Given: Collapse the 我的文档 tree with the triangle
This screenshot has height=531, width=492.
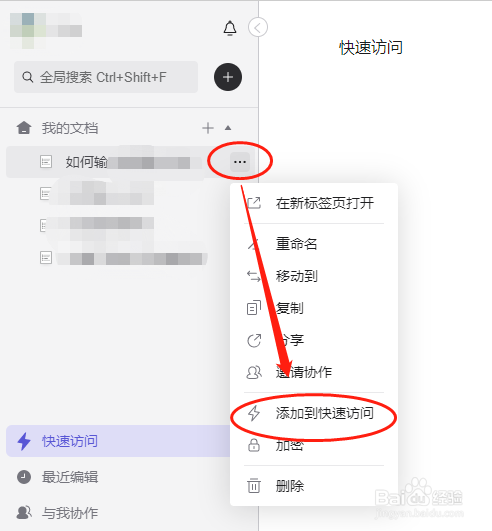Looking at the screenshot, I should click(x=228, y=128).
